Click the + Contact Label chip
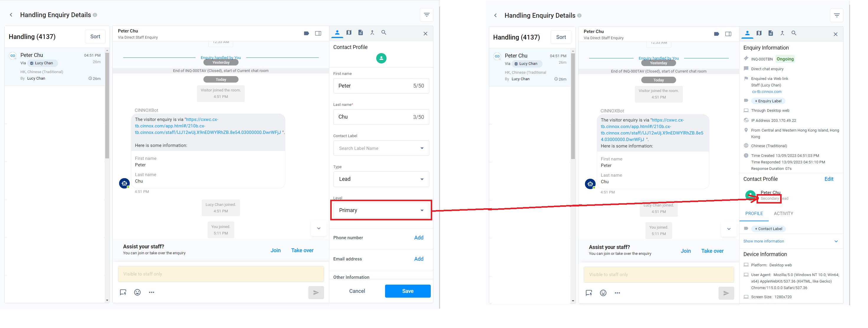 (x=768, y=229)
